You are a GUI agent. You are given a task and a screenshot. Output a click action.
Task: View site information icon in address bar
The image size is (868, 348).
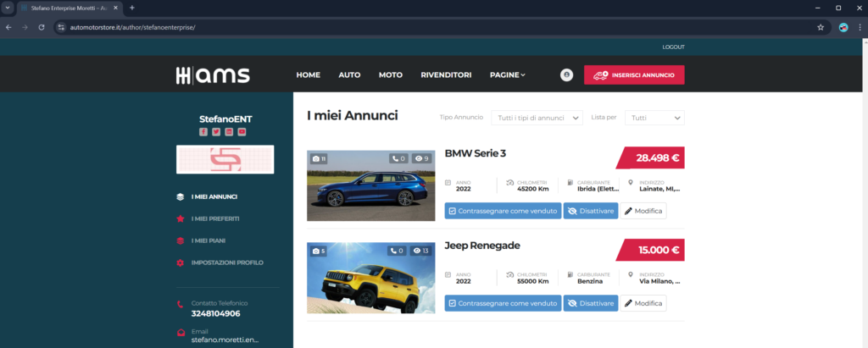tap(61, 27)
